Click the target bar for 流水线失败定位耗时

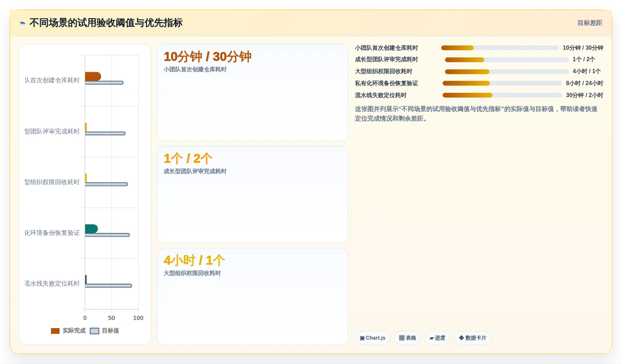[x=108, y=286]
